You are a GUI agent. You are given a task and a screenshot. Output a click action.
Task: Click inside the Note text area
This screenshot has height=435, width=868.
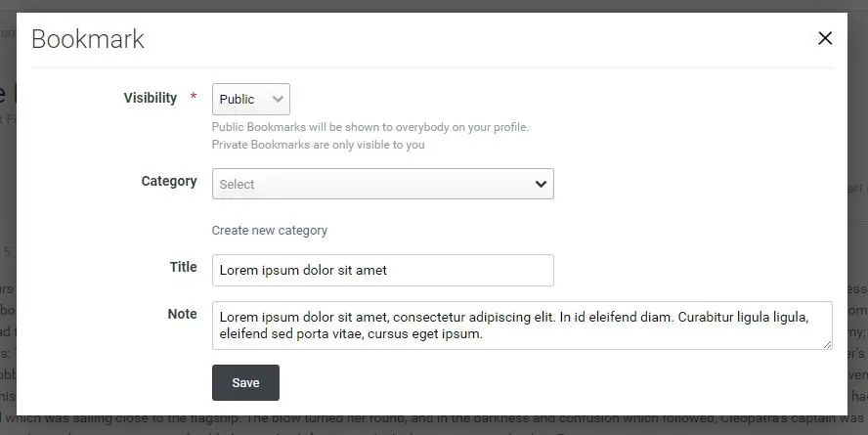click(522, 326)
